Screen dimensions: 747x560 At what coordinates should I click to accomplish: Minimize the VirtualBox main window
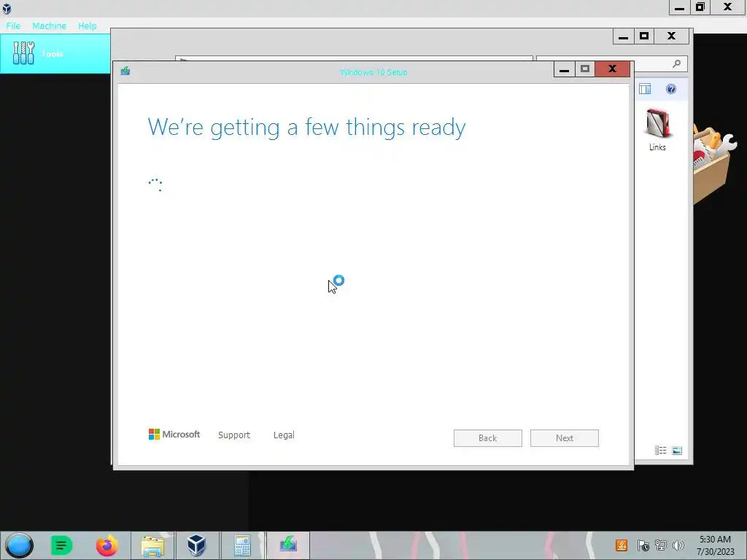click(x=679, y=7)
